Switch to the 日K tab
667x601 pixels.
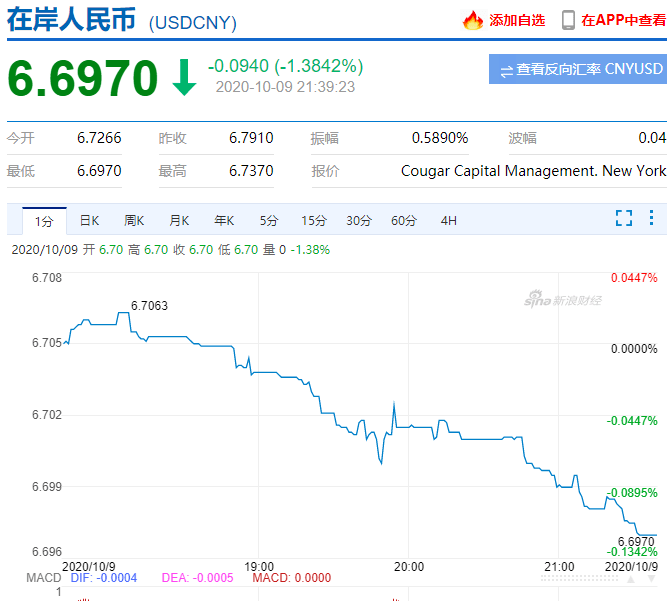point(89,221)
